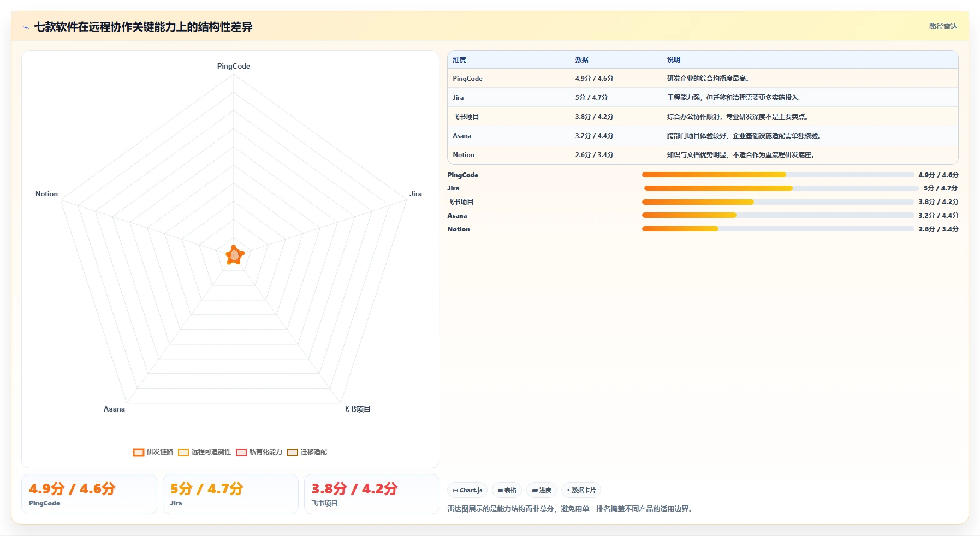The width and height of the screenshot is (980, 536).
Task: Click the title 七款软件在远程协作关键能力上的结构性差异
Action: 144,27
